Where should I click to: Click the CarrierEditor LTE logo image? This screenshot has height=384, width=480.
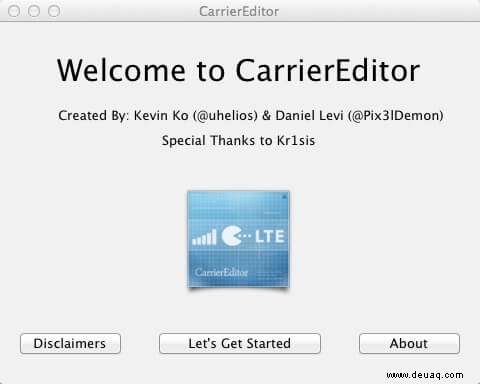[x=239, y=239]
